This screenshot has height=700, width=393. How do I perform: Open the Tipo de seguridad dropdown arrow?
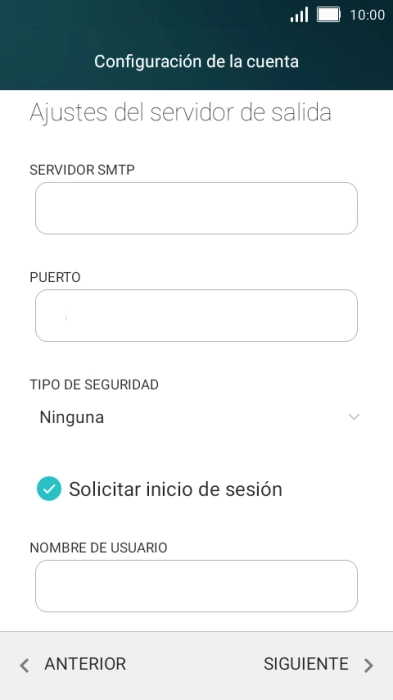354,417
